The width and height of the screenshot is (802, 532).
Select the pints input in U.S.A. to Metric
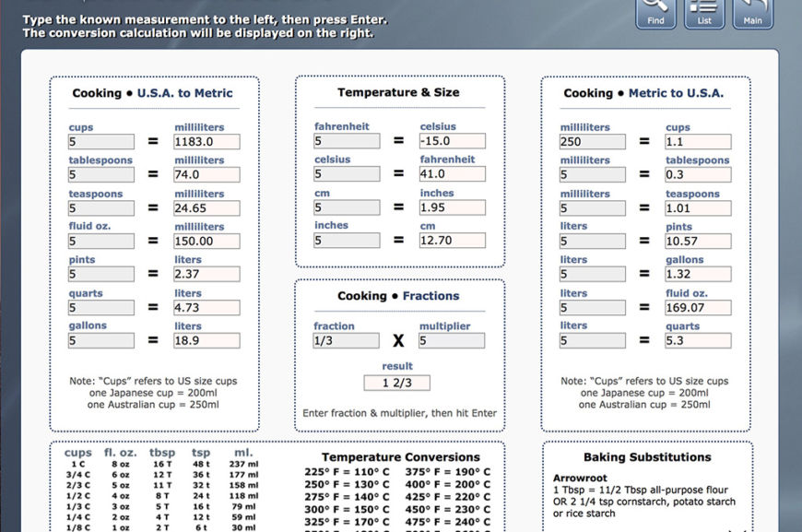tap(101, 274)
